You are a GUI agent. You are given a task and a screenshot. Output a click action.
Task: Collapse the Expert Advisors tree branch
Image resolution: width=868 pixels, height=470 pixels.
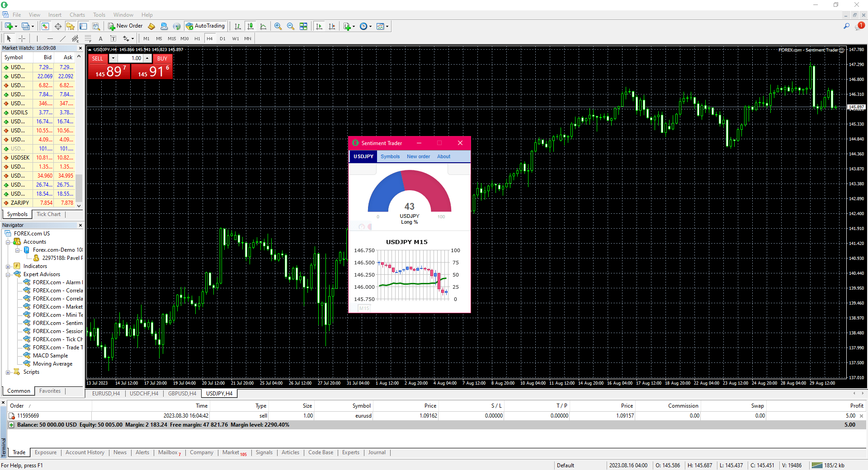click(x=8, y=274)
